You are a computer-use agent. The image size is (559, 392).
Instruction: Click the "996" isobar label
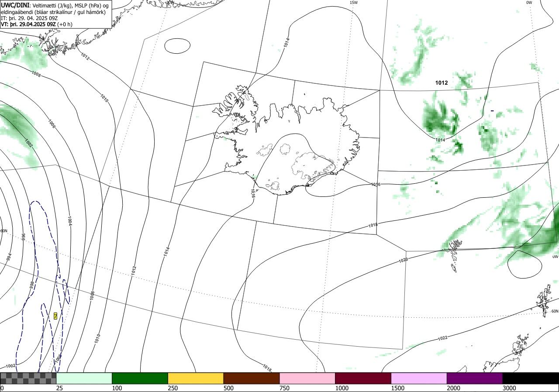coord(24,237)
